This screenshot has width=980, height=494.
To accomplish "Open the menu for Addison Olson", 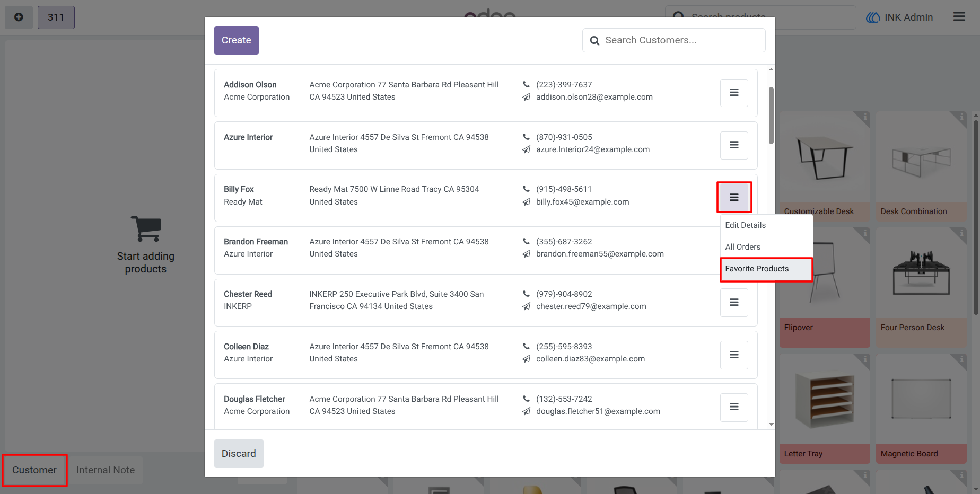I will click(x=734, y=93).
